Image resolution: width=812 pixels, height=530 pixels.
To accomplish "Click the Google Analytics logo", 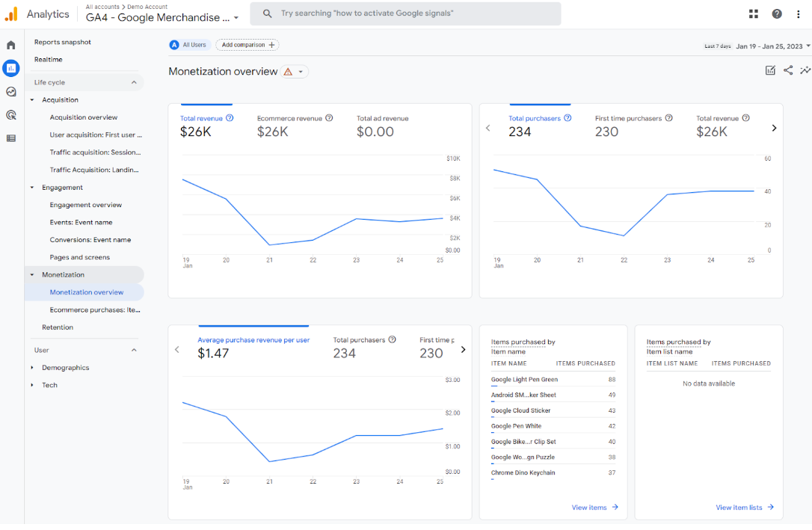I will pos(11,14).
